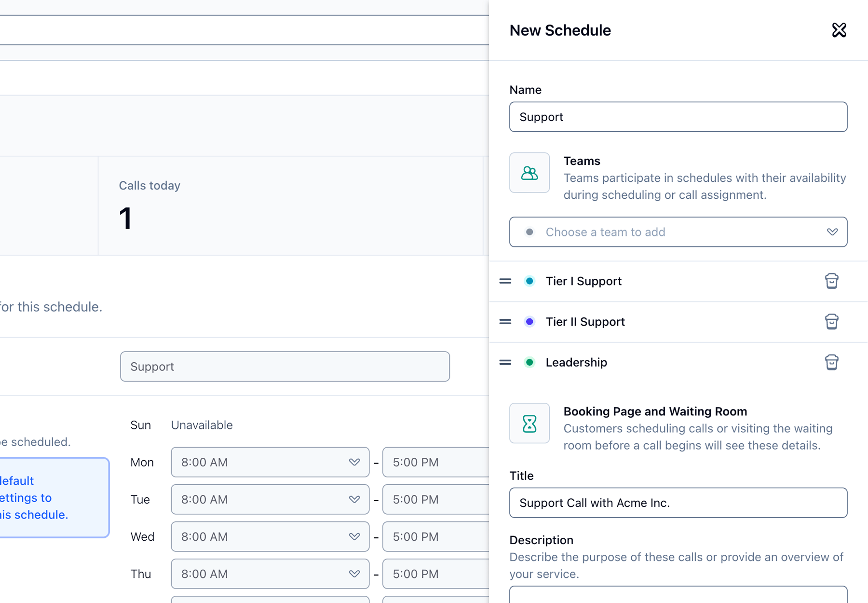Open Wednesday end time 5:00 PM dropdown
The width and height of the screenshot is (868, 603).
[x=435, y=536]
